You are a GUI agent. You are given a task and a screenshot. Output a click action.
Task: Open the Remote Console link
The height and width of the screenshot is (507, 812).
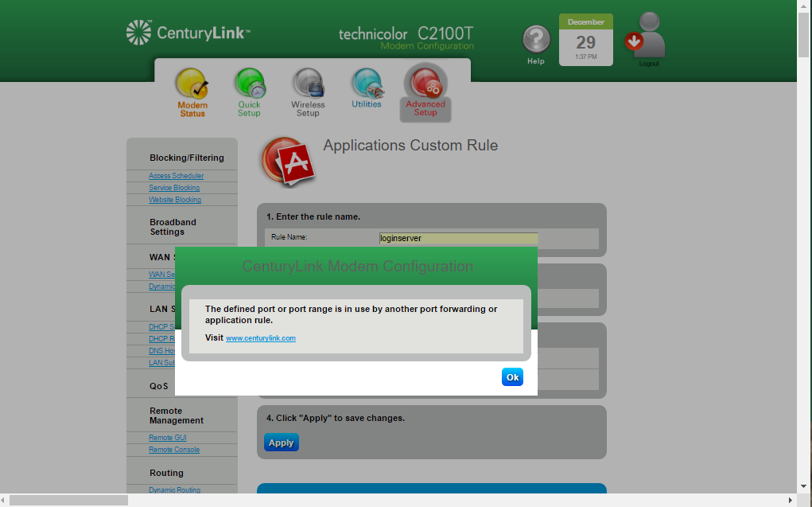[x=174, y=450]
